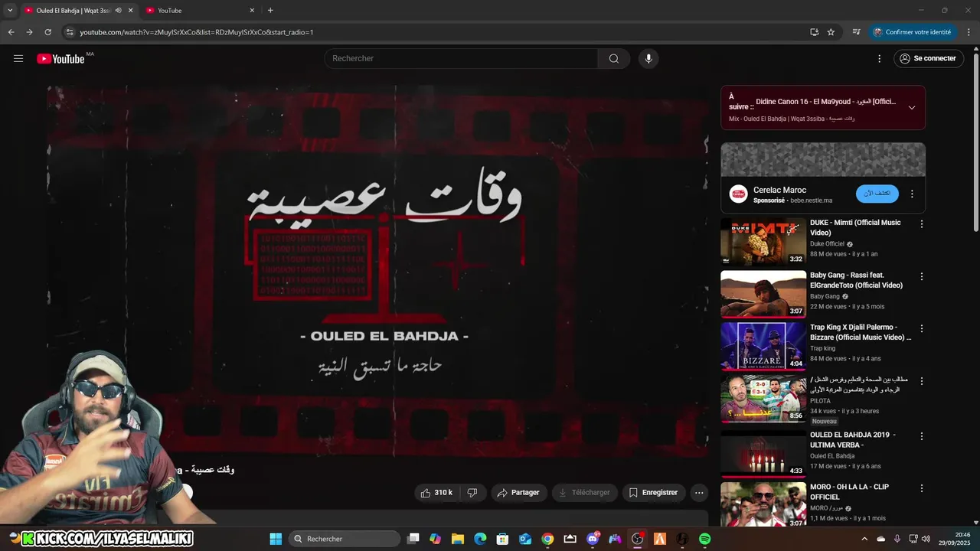Go back to previous page

tap(11, 32)
